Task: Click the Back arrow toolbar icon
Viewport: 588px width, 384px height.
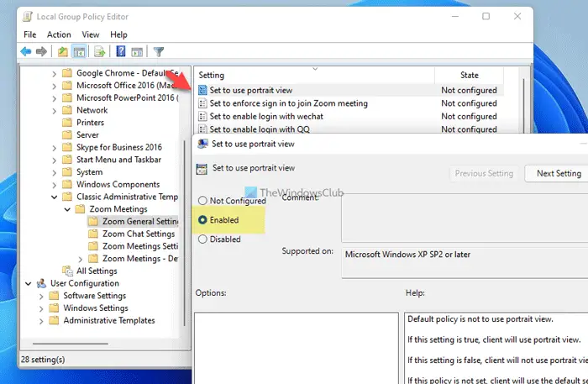Action: [26, 51]
